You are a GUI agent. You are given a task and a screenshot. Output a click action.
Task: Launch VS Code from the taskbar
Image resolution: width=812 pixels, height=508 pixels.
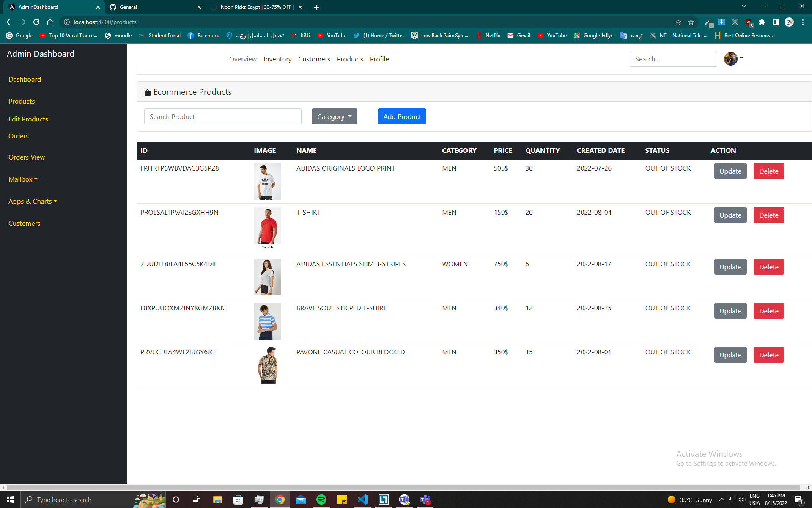tap(363, 500)
